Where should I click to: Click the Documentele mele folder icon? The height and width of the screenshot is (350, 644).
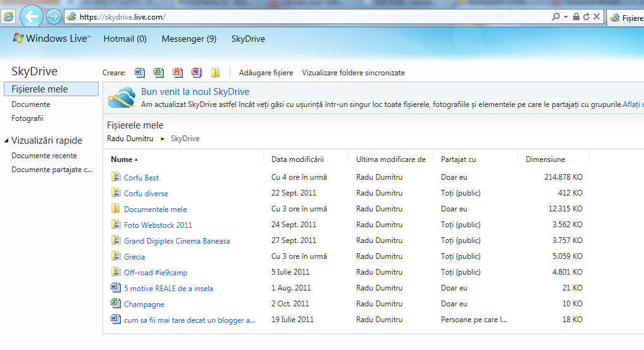click(x=115, y=209)
